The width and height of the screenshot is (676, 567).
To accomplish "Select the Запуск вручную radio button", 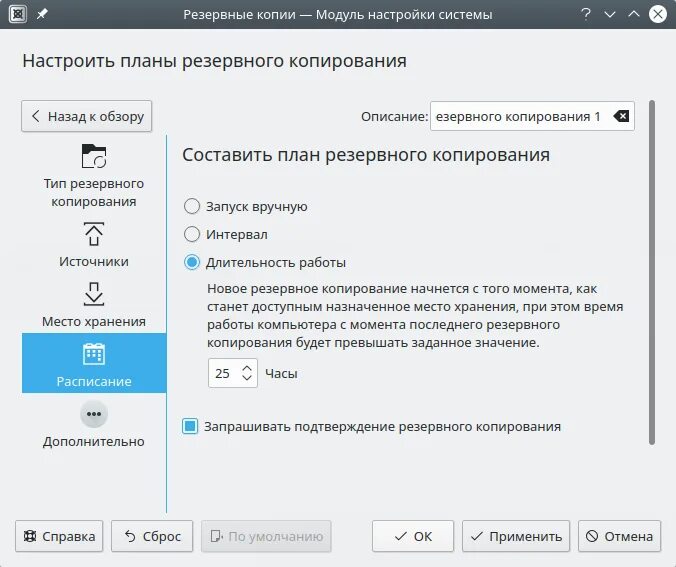I will click(192, 207).
